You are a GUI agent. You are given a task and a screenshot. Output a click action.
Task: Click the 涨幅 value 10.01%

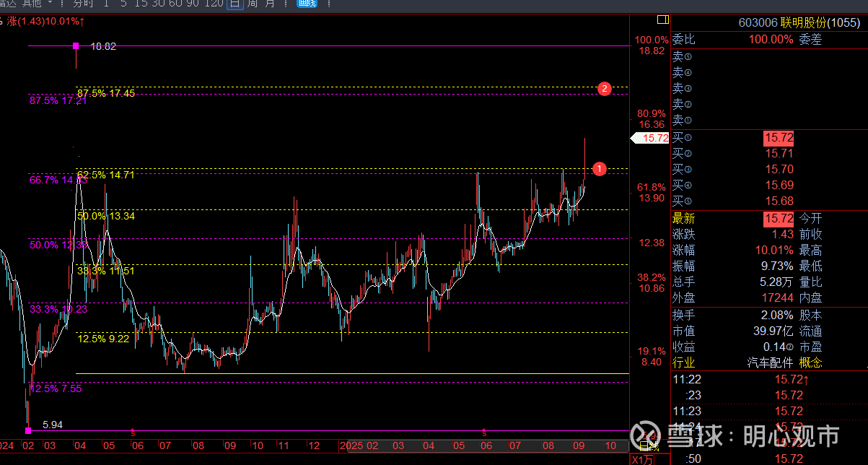pos(774,251)
